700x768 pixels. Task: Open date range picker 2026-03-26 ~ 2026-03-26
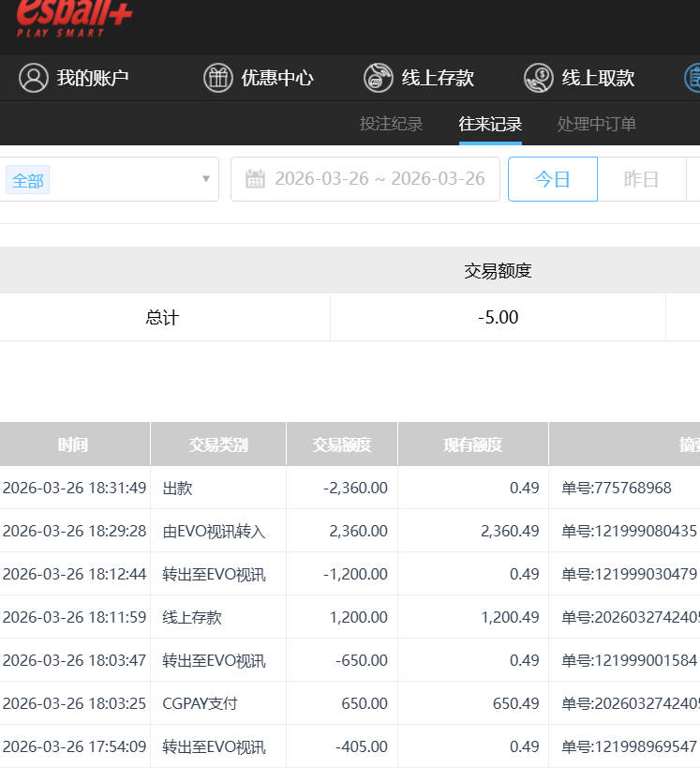(379, 179)
